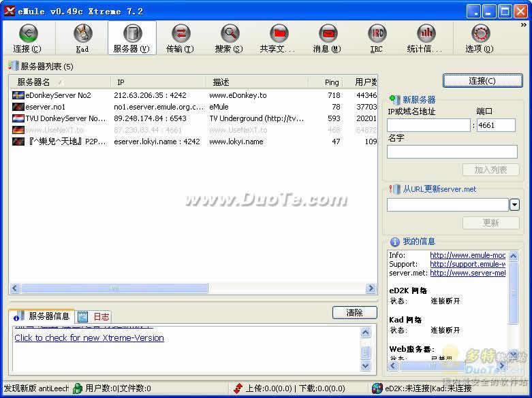Viewport: 532px width, 398px height.
Task: Open the Support http://support.emule link
Action: click(467, 264)
